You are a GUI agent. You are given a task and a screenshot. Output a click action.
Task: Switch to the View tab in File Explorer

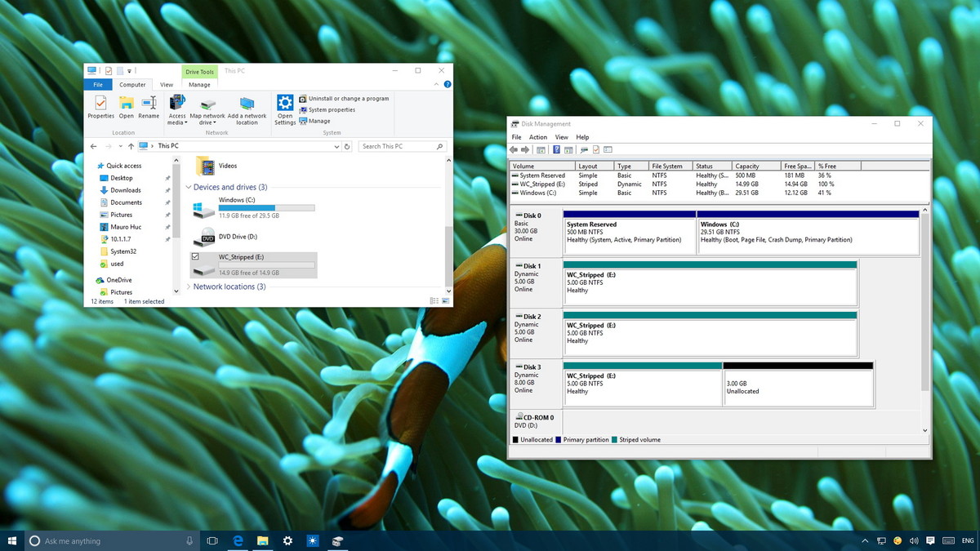click(167, 85)
